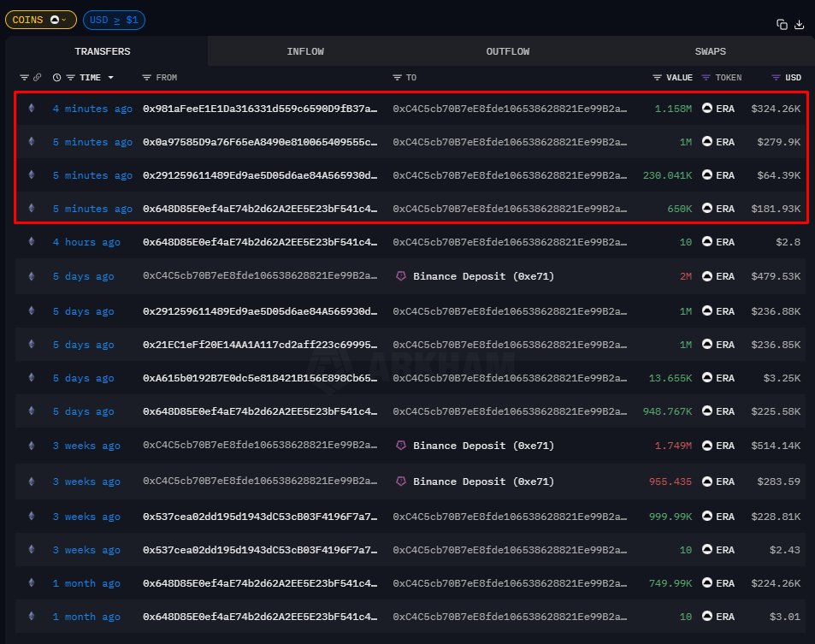
Task: Click the filter icon beside the FROM header
Action: click(147, 78)
